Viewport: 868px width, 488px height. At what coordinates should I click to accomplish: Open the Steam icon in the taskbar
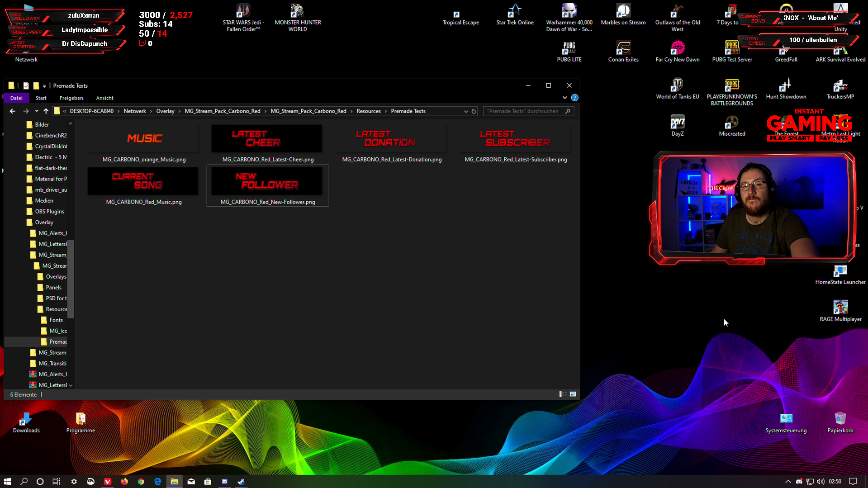(241, 482)
